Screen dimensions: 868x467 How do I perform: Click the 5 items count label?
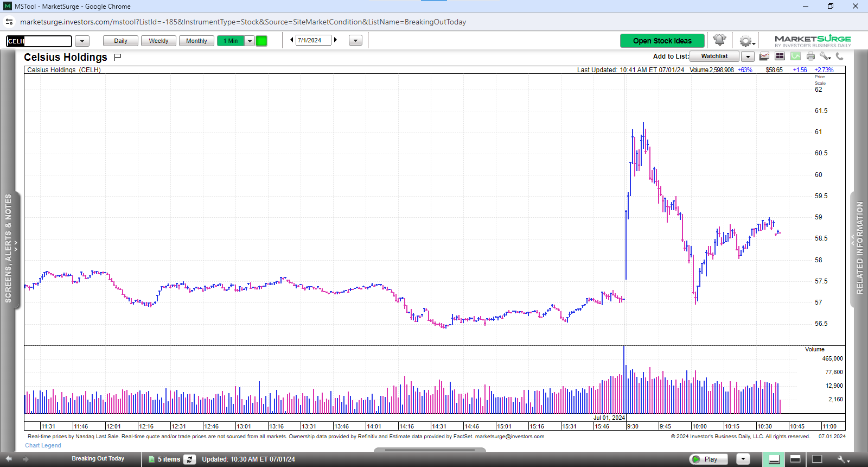point(169,459)
